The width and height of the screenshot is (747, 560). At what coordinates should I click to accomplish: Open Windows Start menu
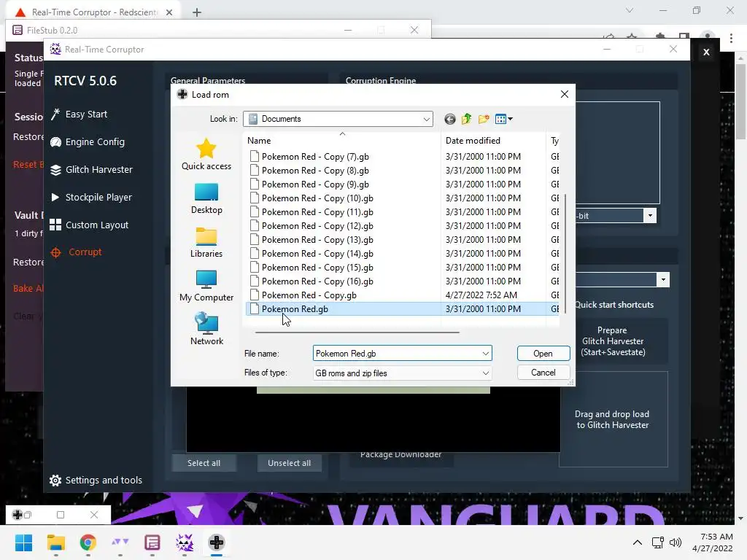[23, 542]
